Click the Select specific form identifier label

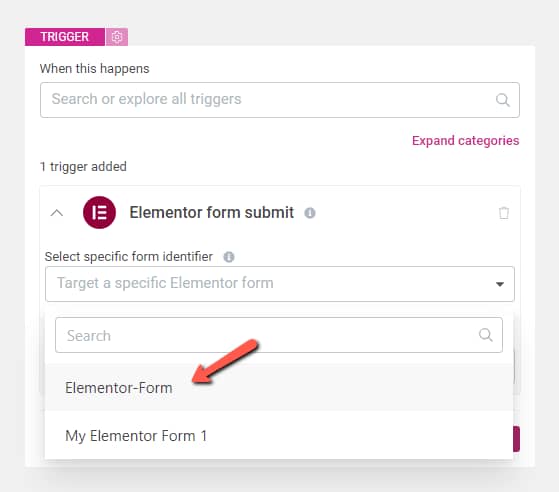129,256
